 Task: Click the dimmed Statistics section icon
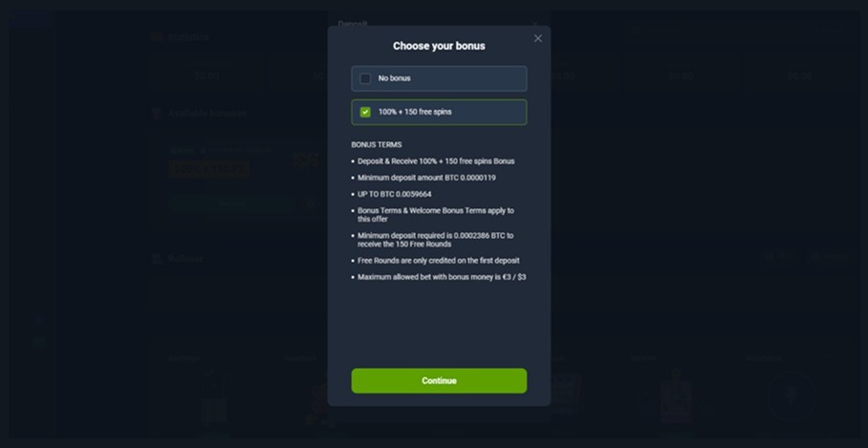pyautogui.click(x=157, y=37)
